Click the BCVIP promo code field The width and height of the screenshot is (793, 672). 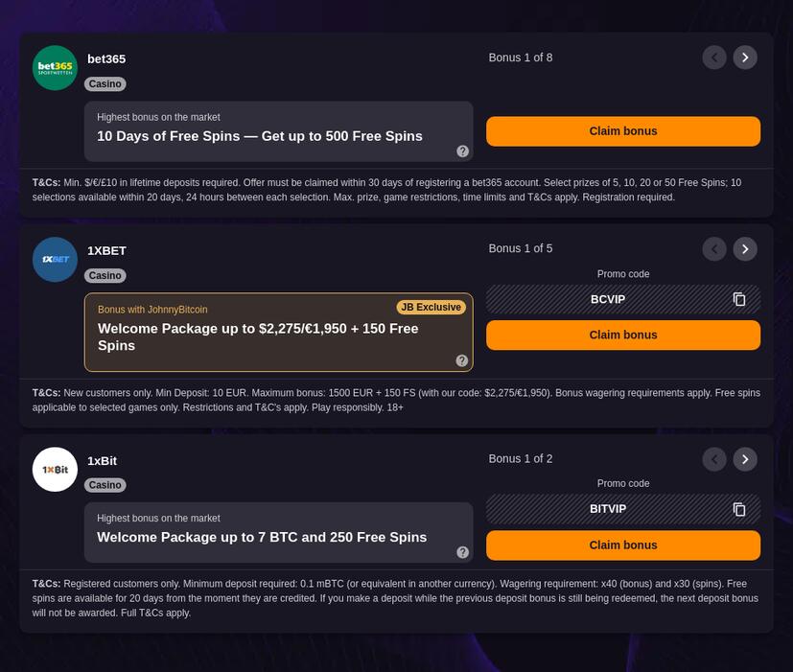[x=608, y=299]
